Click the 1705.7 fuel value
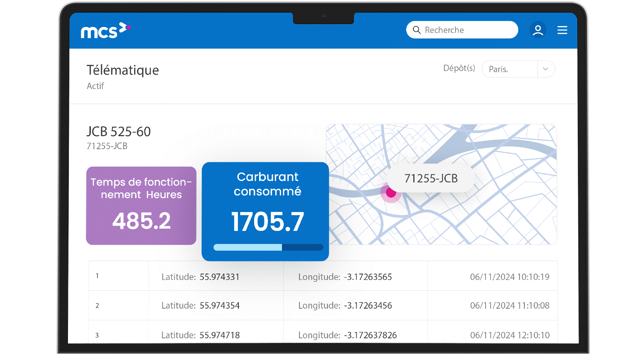Screen dimensions: 644x354 click(x=268, y=222)
